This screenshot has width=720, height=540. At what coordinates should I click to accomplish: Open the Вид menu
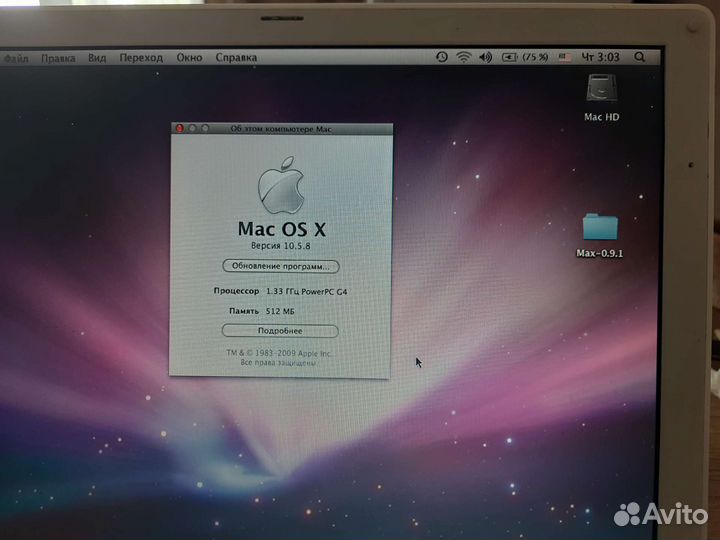97,58
